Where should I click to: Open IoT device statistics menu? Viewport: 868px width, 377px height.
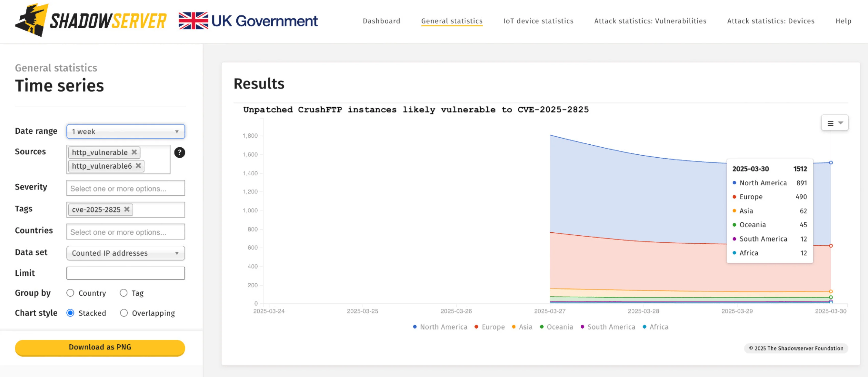(x=538, y=21)
